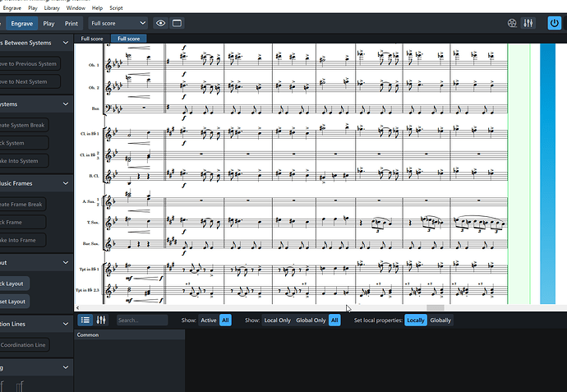Image resolution: width=567 pixels, height=392 pixels.
Task: Open the Full score layout dropdown
Action: pos(118,23)
